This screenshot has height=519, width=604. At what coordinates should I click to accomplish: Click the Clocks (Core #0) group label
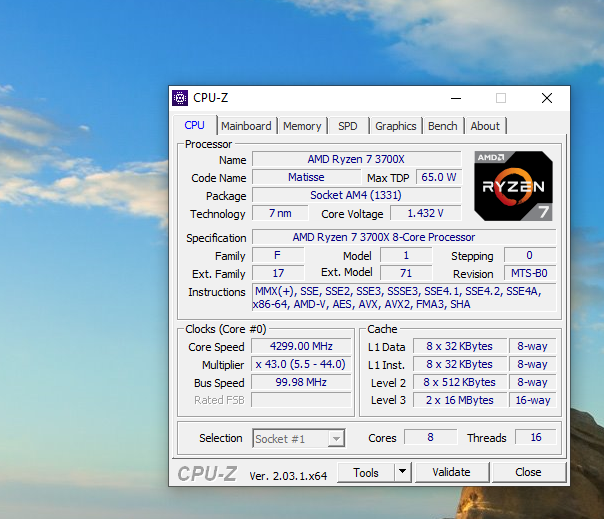pos(226,329)
